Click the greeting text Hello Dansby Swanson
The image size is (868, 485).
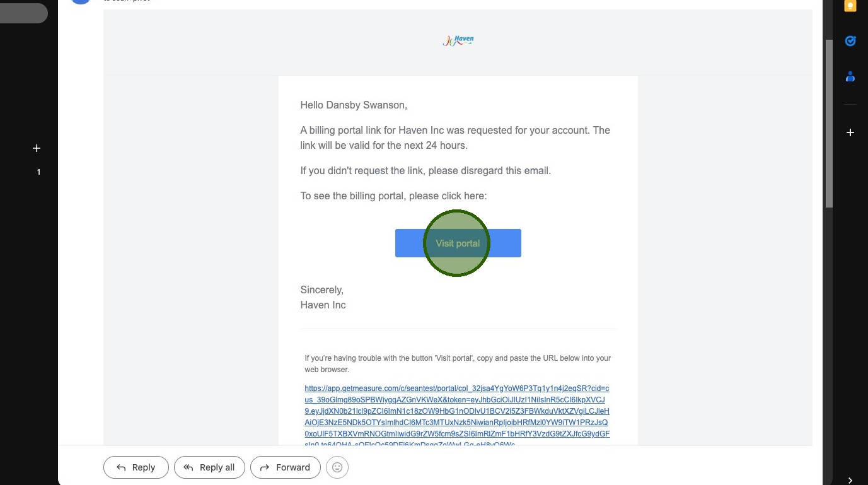point(354,105)
